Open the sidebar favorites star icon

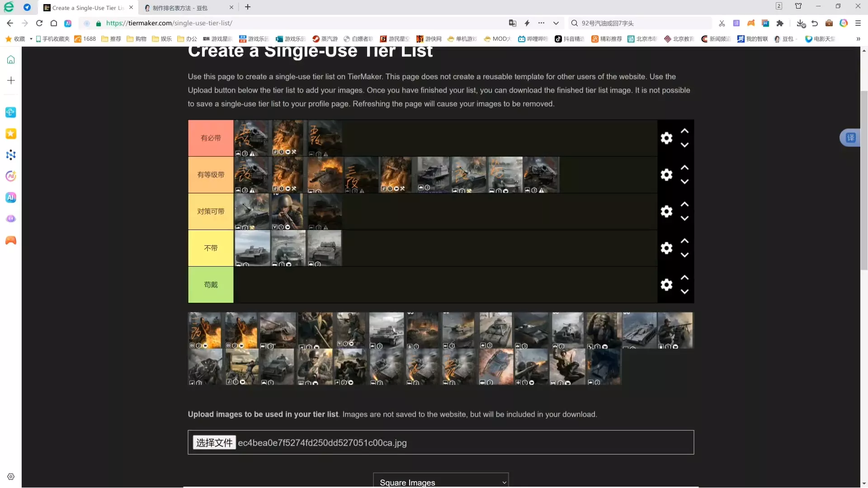point(11,134)
